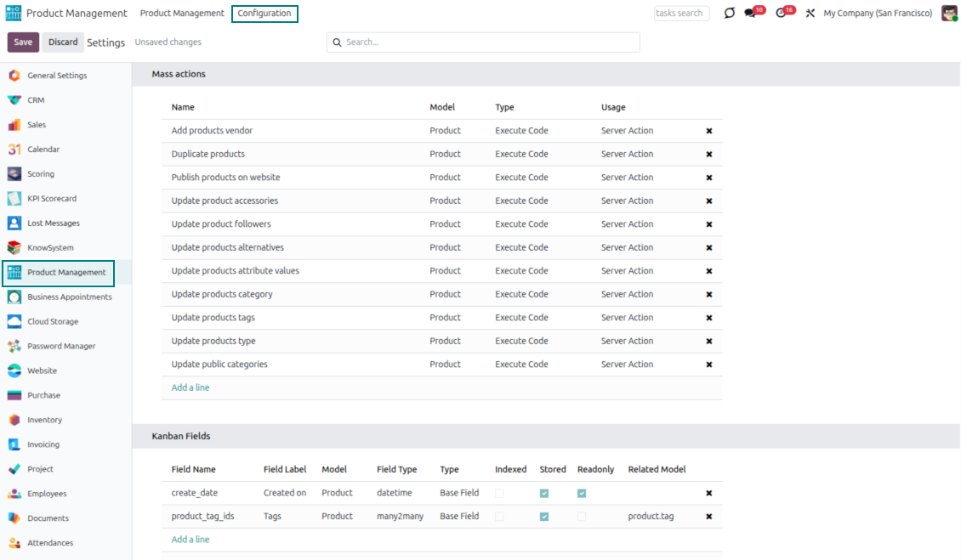
Task: Click the debug tools wrench icon
Action: 810,14
